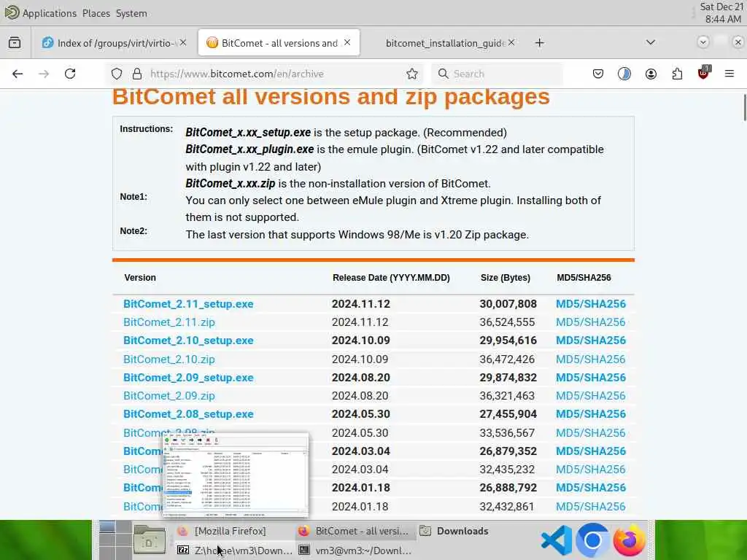747x560 pixels.
Task: Open MD5/SHA256 for BitComet_2.11.zip
Action: pyautogui.click(x=591, y=322)
